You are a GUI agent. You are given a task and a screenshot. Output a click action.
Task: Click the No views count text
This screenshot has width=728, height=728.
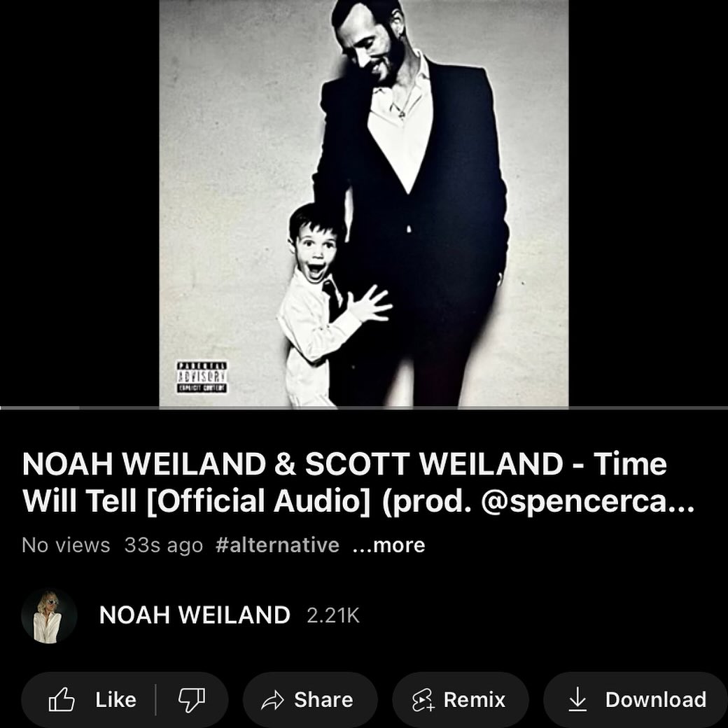click(x=66, y=545)
